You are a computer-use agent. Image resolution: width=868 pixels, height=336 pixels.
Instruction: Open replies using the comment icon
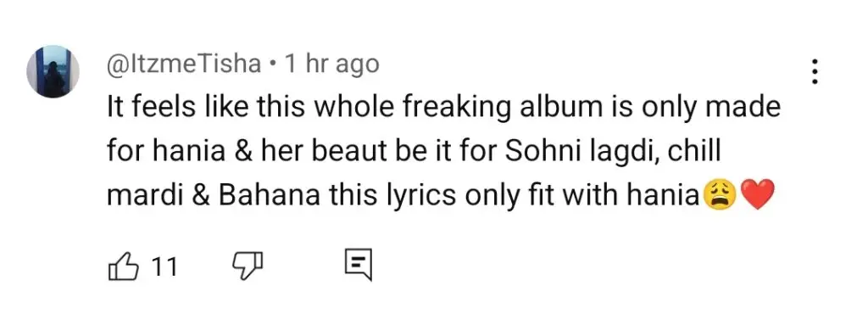[x=359, y=266]
